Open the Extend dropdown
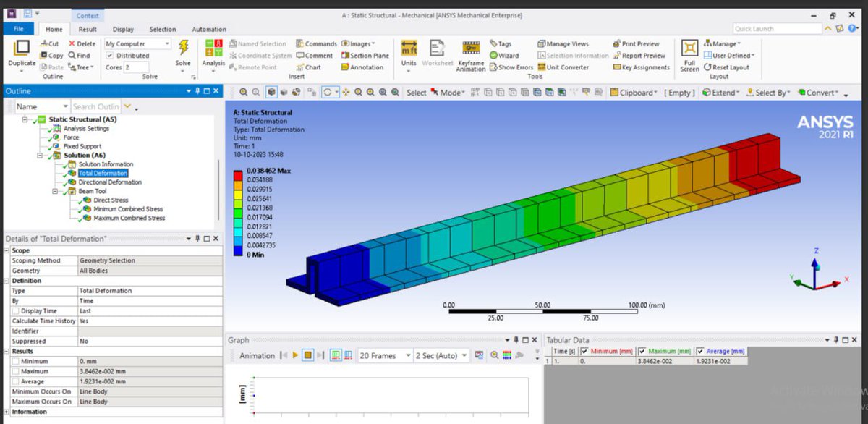The width and height of the screenshot is (868, 424). (x=720, y=93)
